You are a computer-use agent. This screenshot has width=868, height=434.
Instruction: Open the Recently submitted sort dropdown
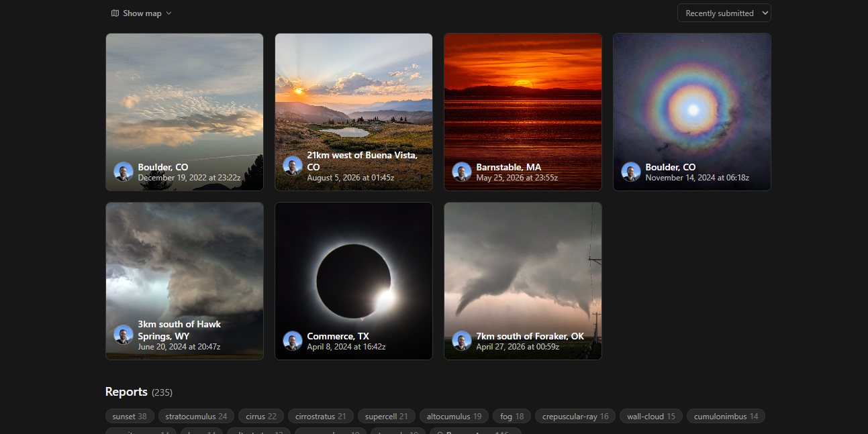click(x=724, y=13)
